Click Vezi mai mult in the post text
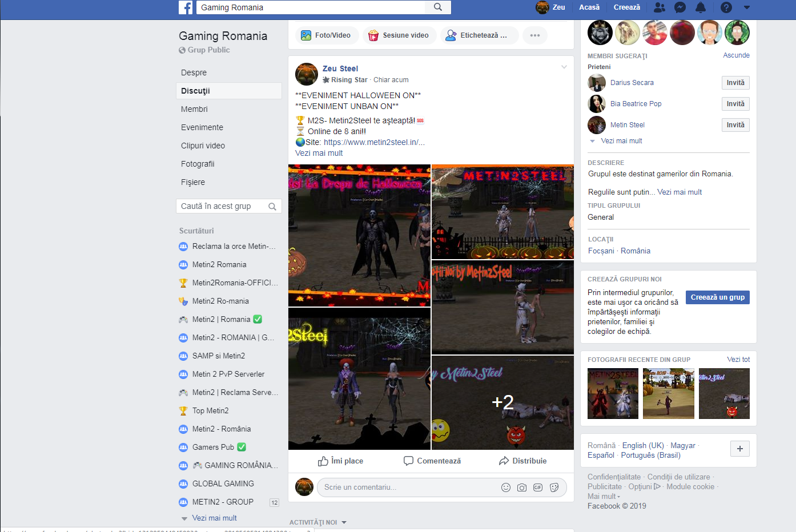Viewport: 796px width, 532px height. click(x=319, y=153)
